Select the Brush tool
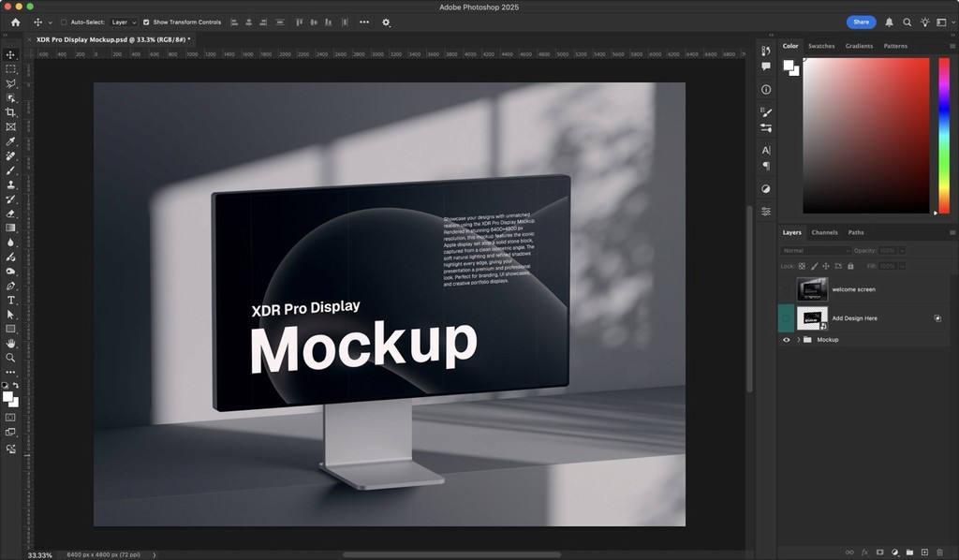The height and width of the screenshot is (560, 959). tap(10, 170)
